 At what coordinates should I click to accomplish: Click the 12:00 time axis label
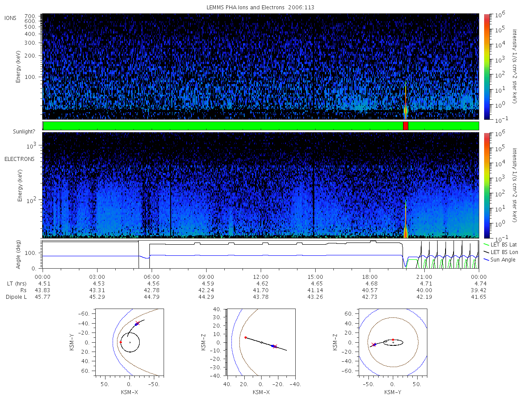click(x=261, y=276)
